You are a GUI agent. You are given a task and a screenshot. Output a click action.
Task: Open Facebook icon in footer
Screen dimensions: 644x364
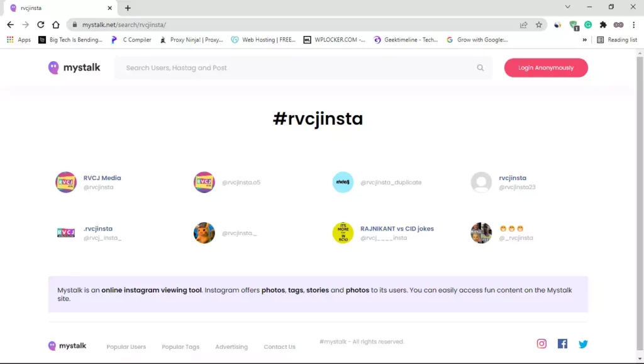tap(562, 343)
